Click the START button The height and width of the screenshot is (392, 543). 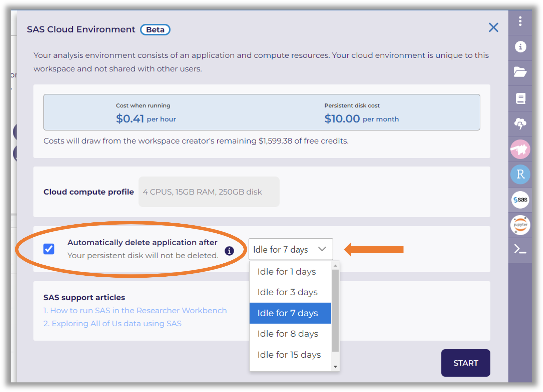tap(465, 363)
